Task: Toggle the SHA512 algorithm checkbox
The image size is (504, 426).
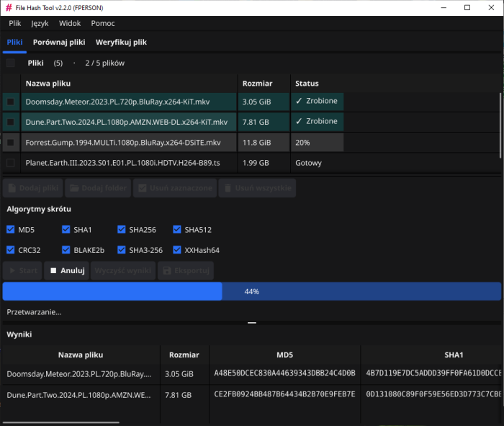Action: [177, 229]
